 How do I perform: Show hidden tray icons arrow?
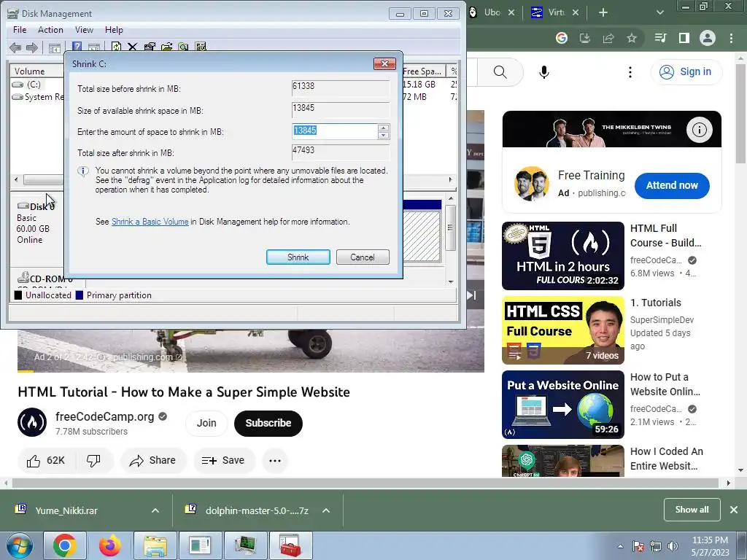[620, 546]
